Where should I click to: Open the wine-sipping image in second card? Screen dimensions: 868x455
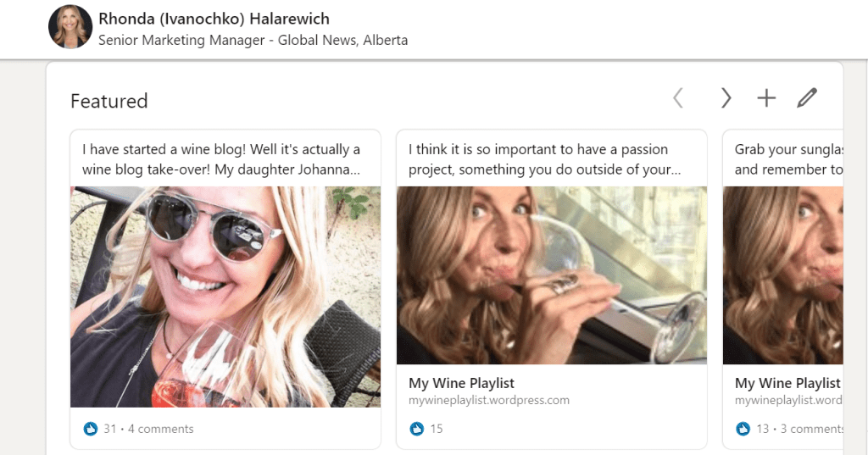pyautogui.click(x=551, y=275)
